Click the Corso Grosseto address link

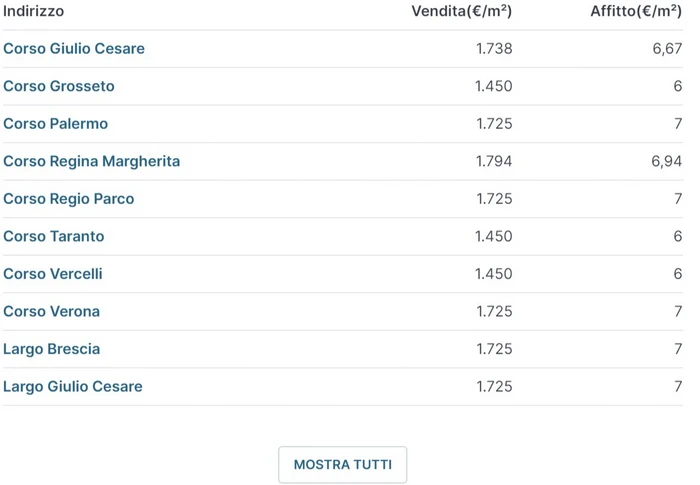59,86
